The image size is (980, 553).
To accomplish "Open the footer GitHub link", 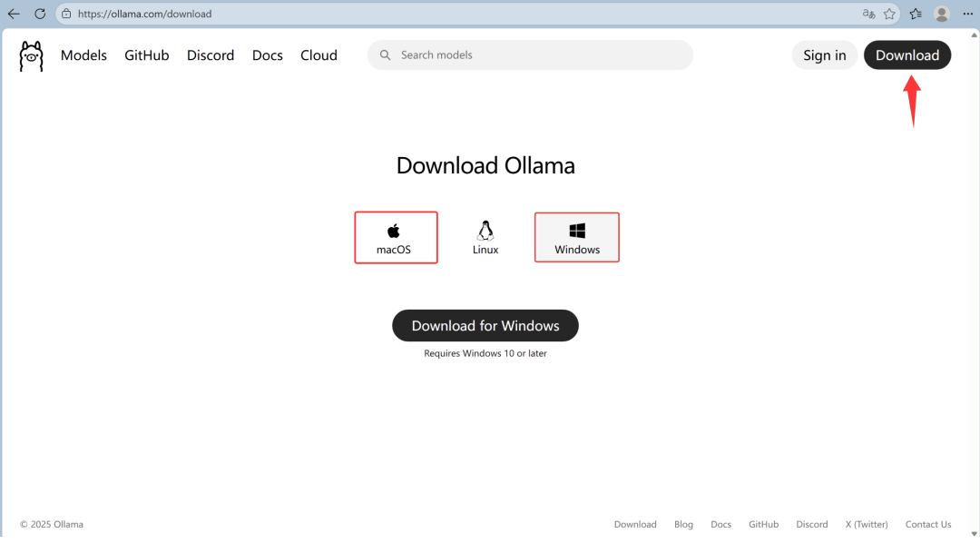I will tap(763, 524).
